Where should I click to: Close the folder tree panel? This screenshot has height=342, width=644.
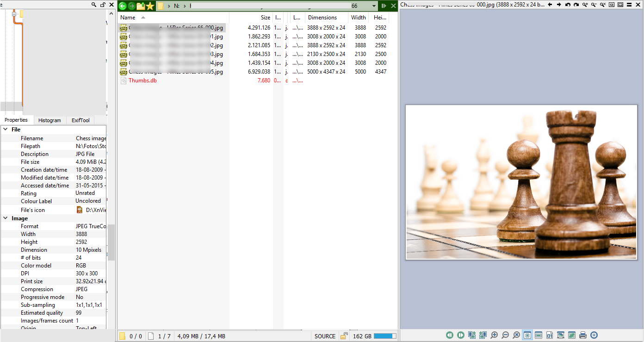[x=111, y=4]
